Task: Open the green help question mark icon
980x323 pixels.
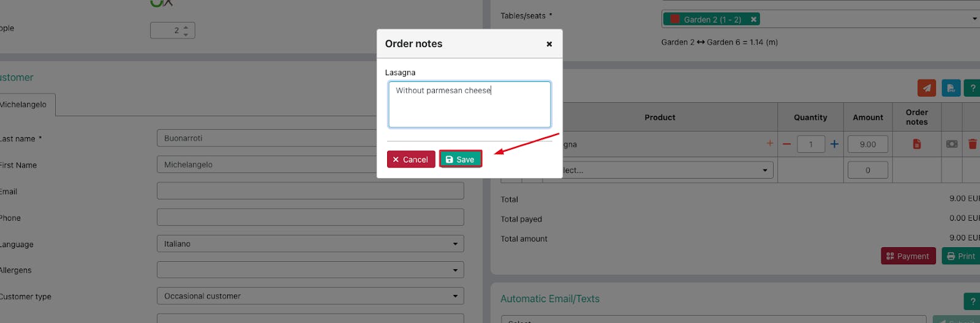Action: (972, 88)
